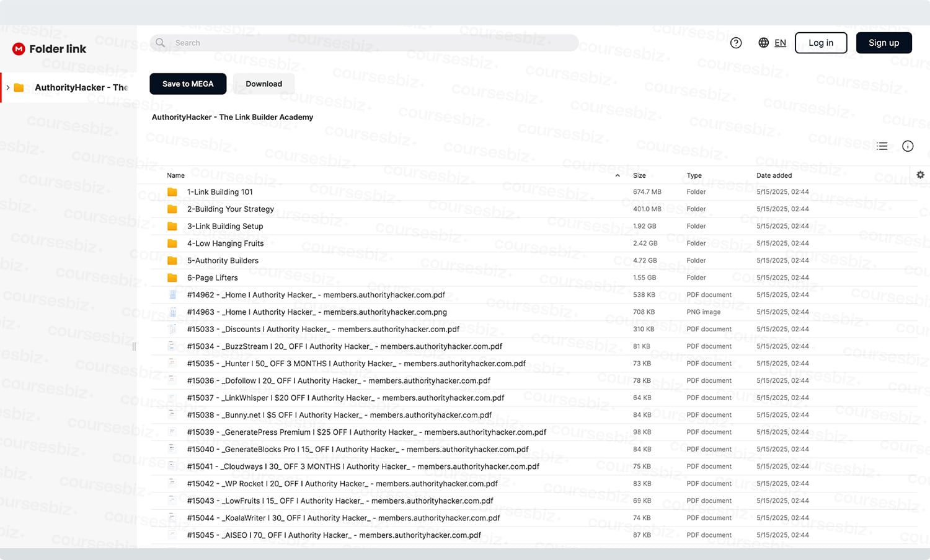
Task: Click file icon of #15040 GenerateBlocks PDF
Action: click(x=172, y=449)
